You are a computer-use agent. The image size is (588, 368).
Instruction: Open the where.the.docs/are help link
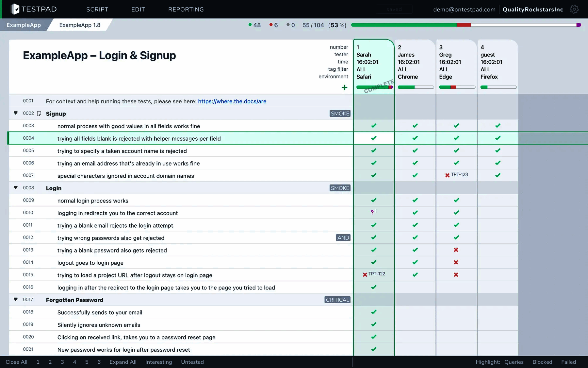[232, 101]
